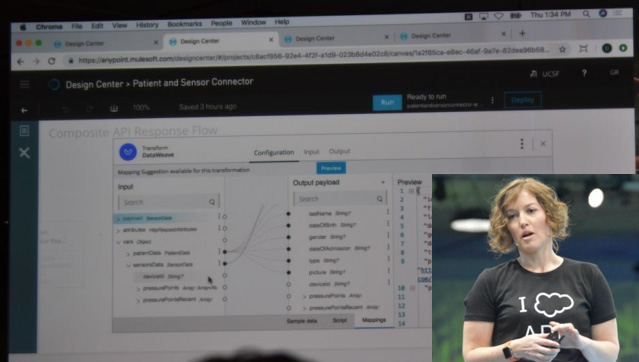Click the undo icon in canvas toolbar
The width and height of the screenshot is (639, 362).
pos(65,109)
